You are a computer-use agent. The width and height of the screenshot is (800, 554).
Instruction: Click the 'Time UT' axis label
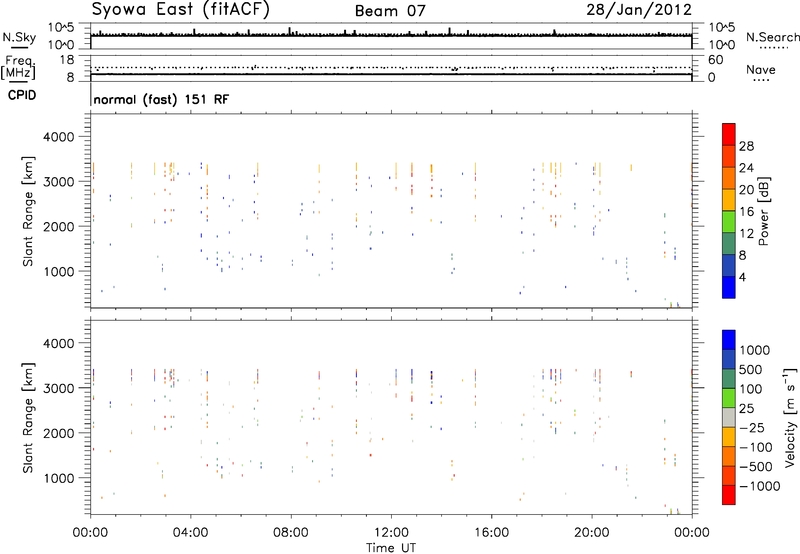pos(391,548)
